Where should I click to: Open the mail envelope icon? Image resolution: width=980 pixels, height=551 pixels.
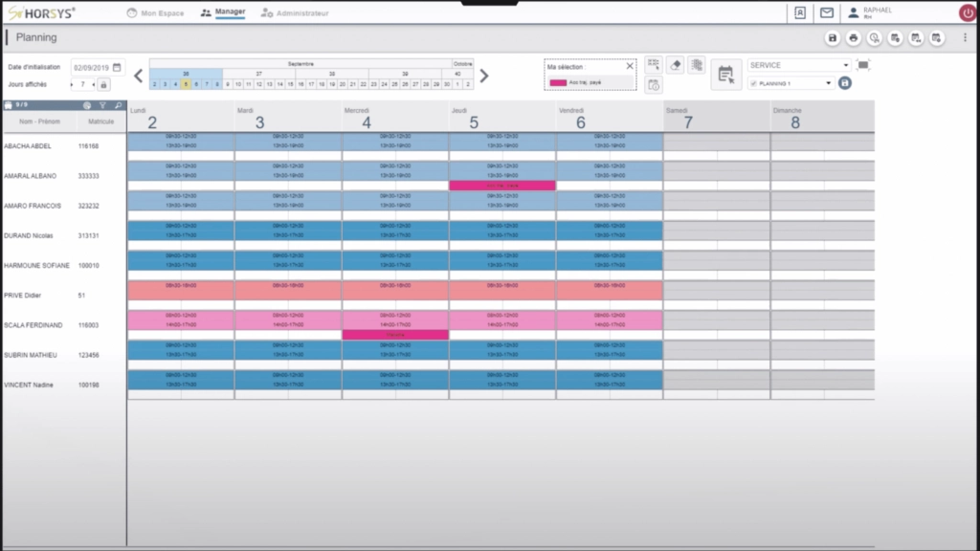pyautogui.click(x=827, y=12)
